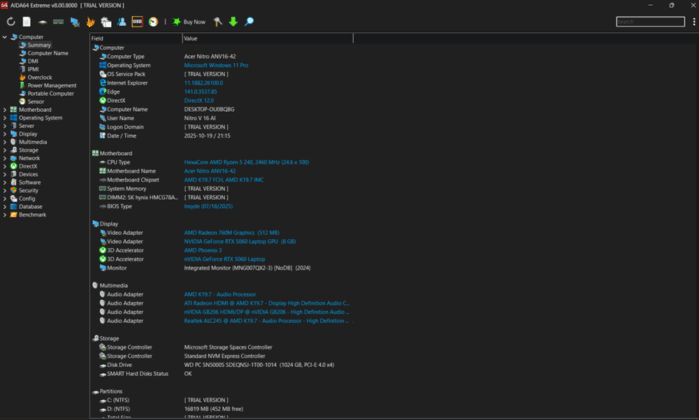Open the OSD panel toolbar icon
699x420 pixels.
click(x=137, y=21)
